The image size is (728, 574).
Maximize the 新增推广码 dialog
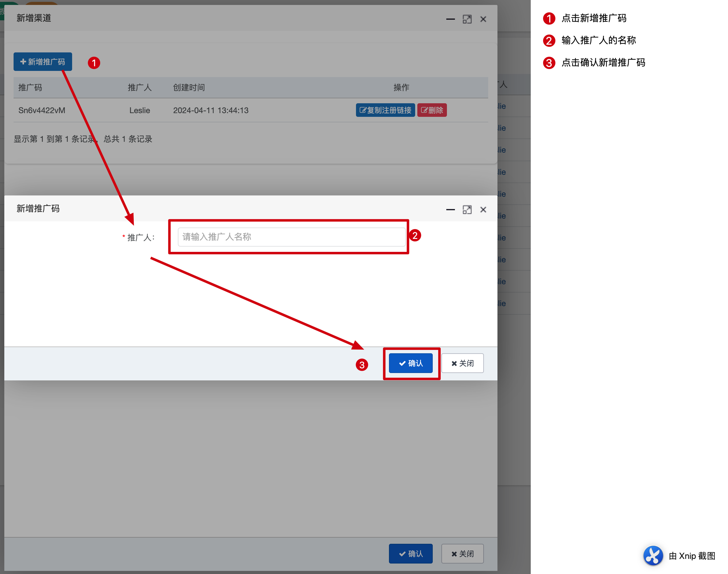pyautogui.click(x=467, y=210)
